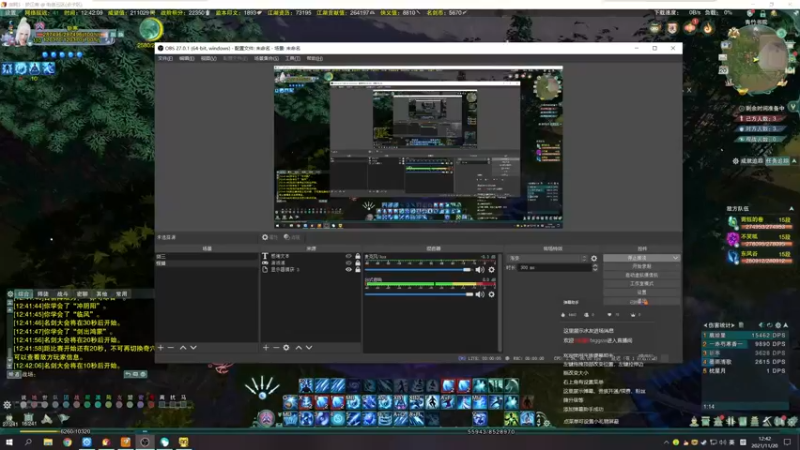The image size is (800, 450).
Task: Expand the round arrow button below the minimap
Action: click(792, 107)
